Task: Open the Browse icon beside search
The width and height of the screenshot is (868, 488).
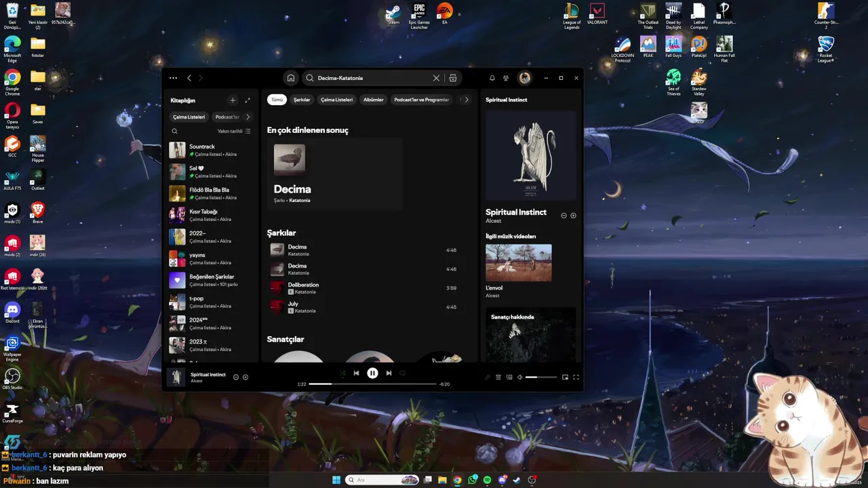Action: click(453, 78)
